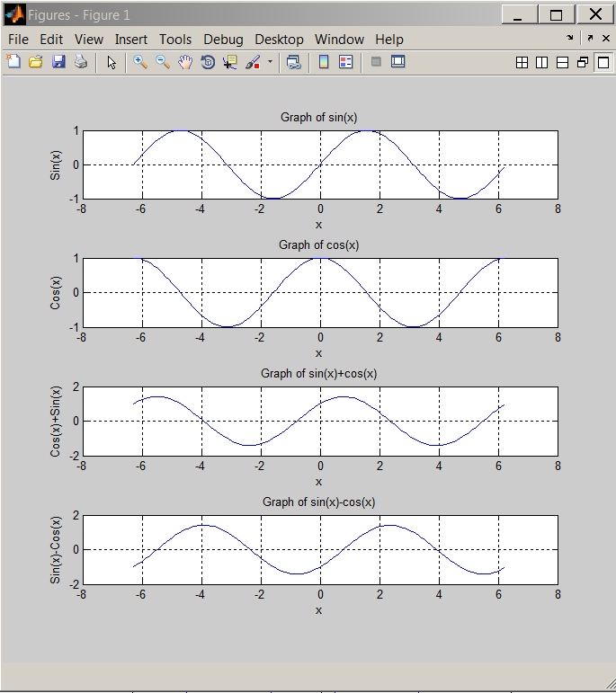Select the Rotate 3D tool
This screenshot has height=693, width=616.
point(208,62)
